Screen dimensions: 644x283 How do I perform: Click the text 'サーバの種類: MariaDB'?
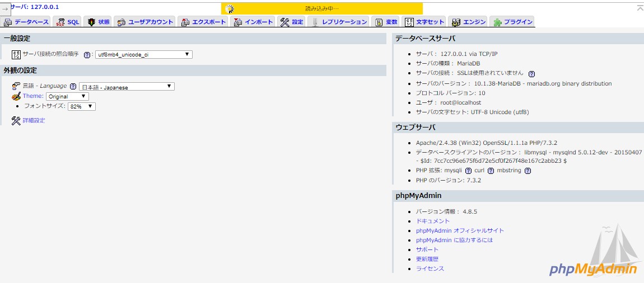447,64
